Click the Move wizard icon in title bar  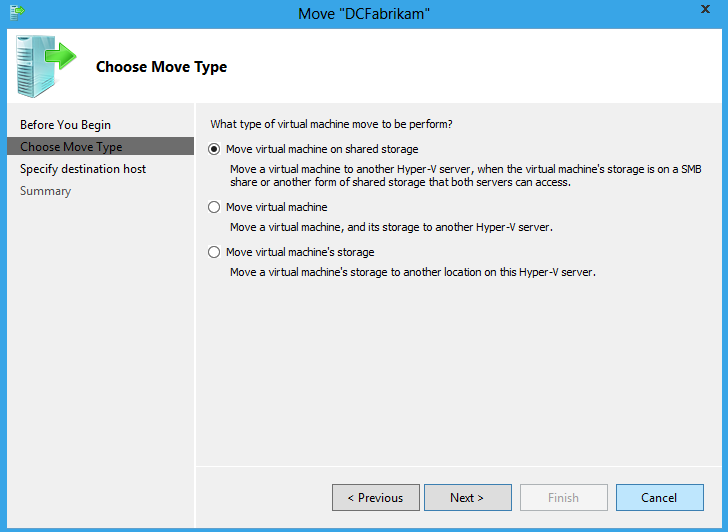click(x=17, y=13)
